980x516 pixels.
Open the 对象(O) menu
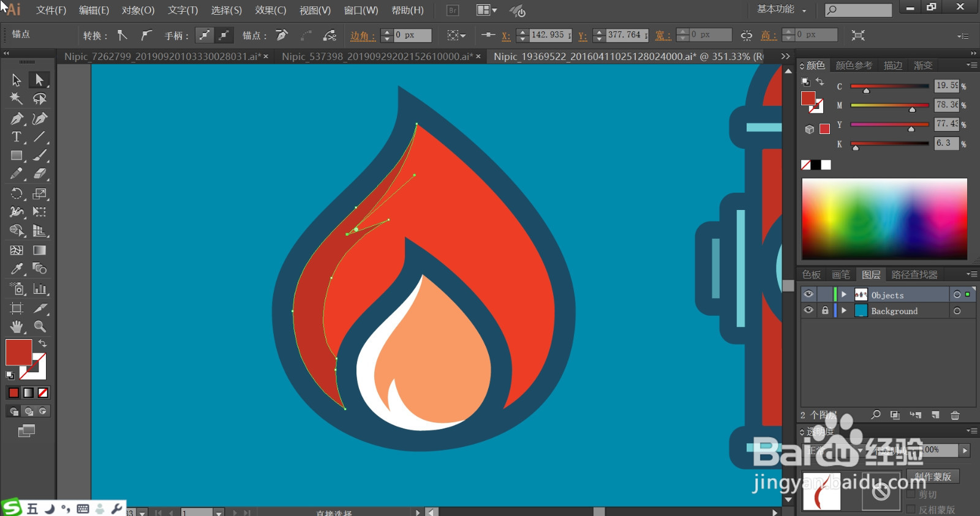click(x=138, y=10)
